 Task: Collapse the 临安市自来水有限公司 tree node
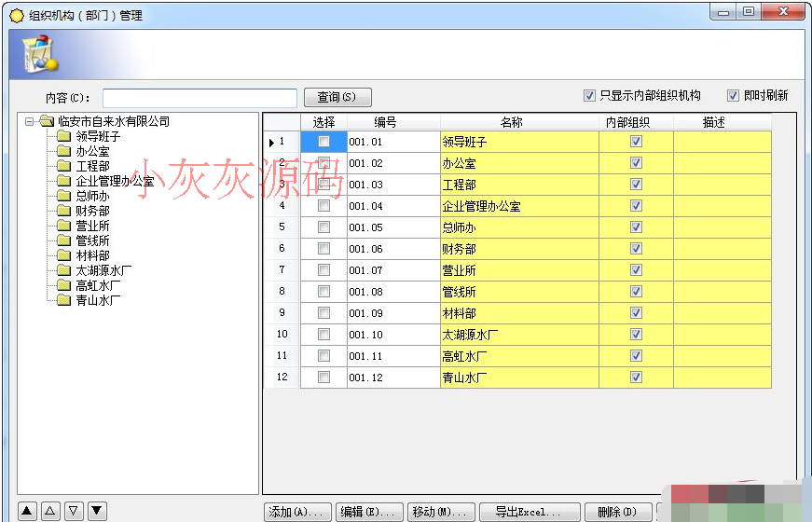click(x=30, y=121)
